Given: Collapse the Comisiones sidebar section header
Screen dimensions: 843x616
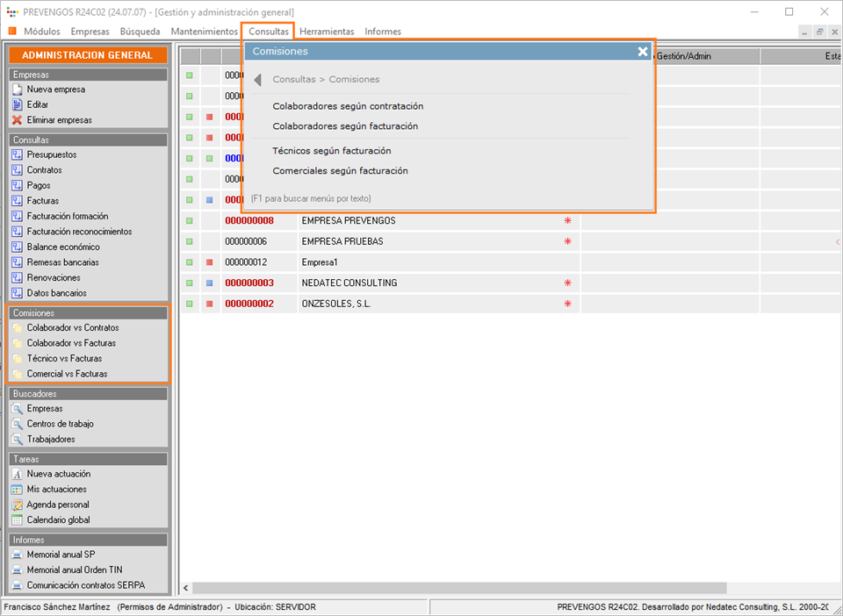Looking at the screenshot, I should coord(88,313).
